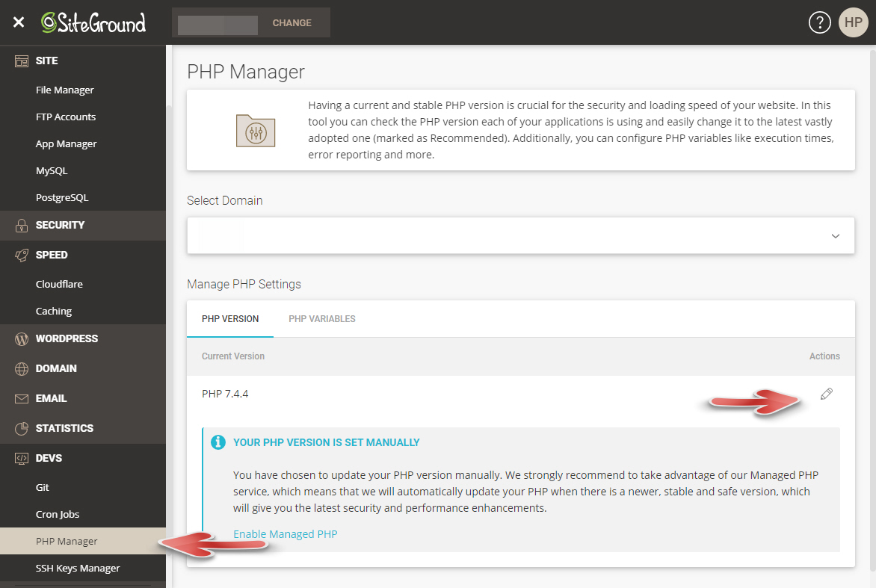Click the PHP settings folder icon

pos(256,131)
